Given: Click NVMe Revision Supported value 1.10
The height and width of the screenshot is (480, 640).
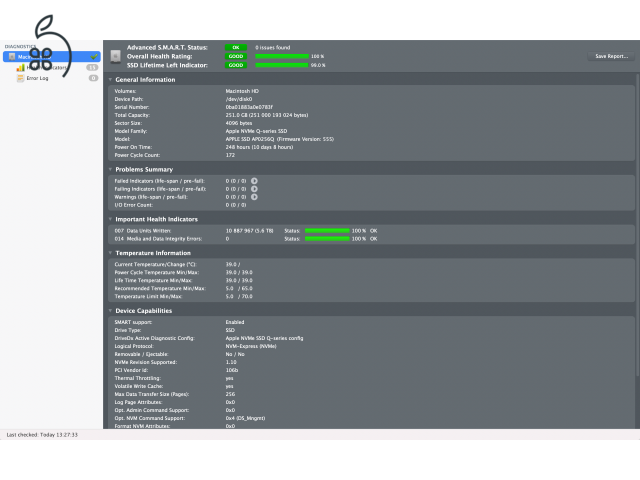Looking at the screenshot, I should (x=231, y=362).
